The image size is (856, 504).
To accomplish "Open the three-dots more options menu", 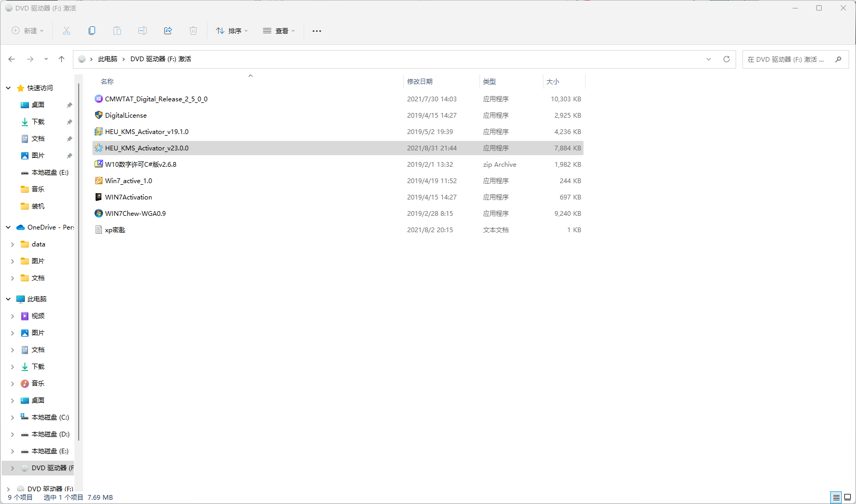I will click(317, 31).
